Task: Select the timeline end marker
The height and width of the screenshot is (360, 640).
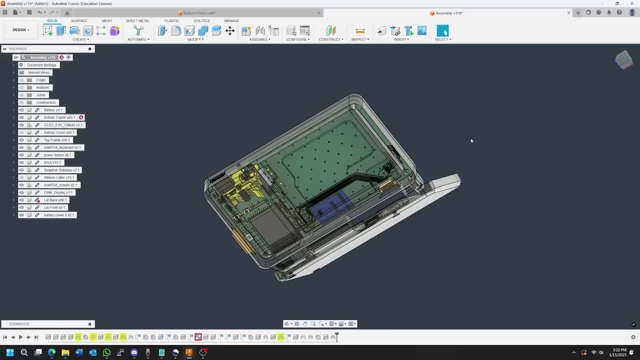Action: click(x=337, y=337)
